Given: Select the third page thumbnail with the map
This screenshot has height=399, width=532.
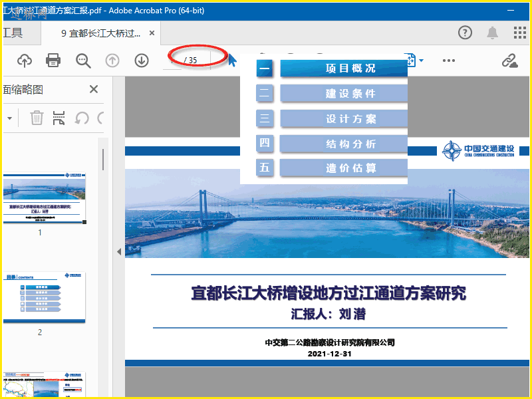Looking at the screenshot, I should coord(44,384).
